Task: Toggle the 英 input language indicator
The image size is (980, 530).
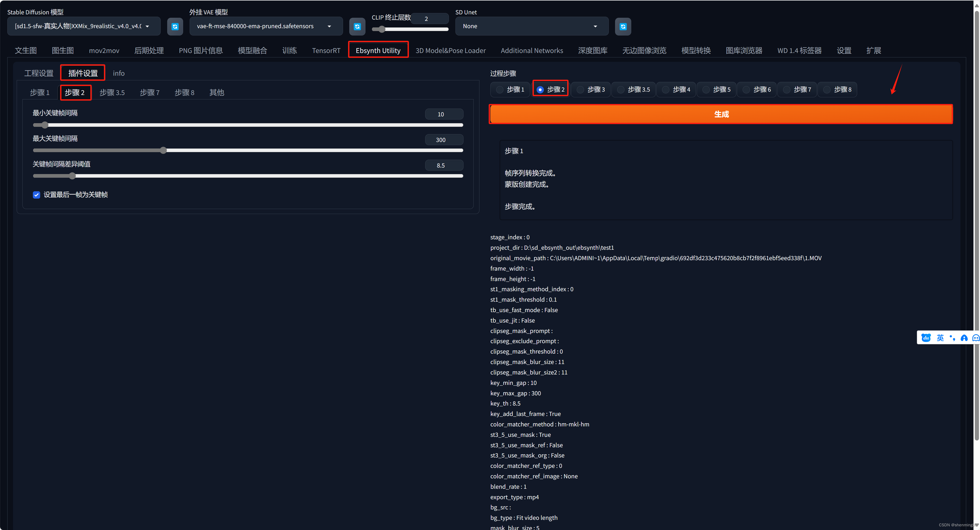Action: 940,338
